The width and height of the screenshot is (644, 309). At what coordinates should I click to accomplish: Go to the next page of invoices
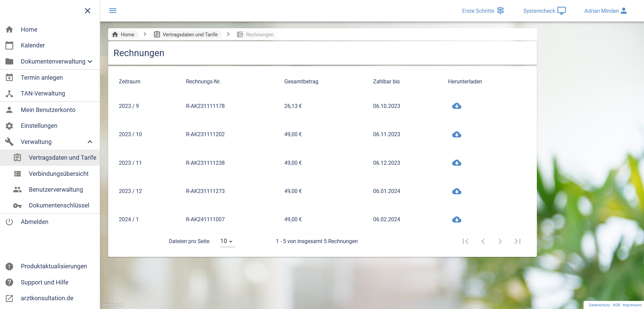point(500,241)
